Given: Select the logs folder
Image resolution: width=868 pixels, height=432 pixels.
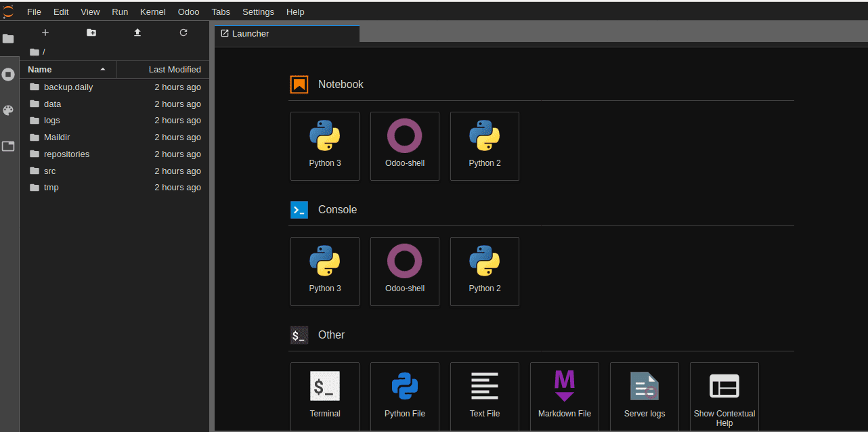Looking at the screenshot, I should [x=114, y=121].
